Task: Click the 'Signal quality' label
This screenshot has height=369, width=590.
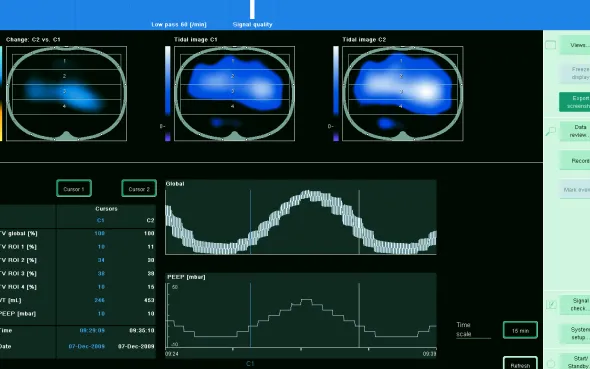Action: tap(252, 24)
